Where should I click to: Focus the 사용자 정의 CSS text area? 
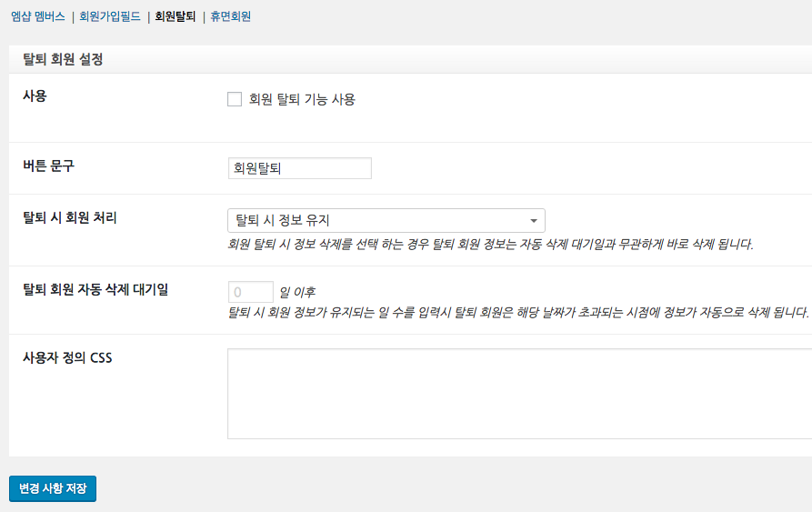click(518, 393)
